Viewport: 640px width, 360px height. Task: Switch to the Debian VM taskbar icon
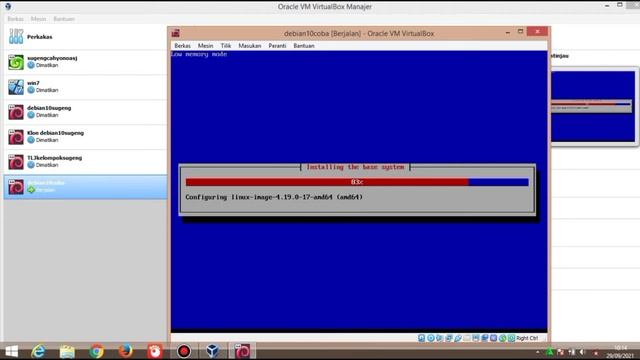coord(242,351)
